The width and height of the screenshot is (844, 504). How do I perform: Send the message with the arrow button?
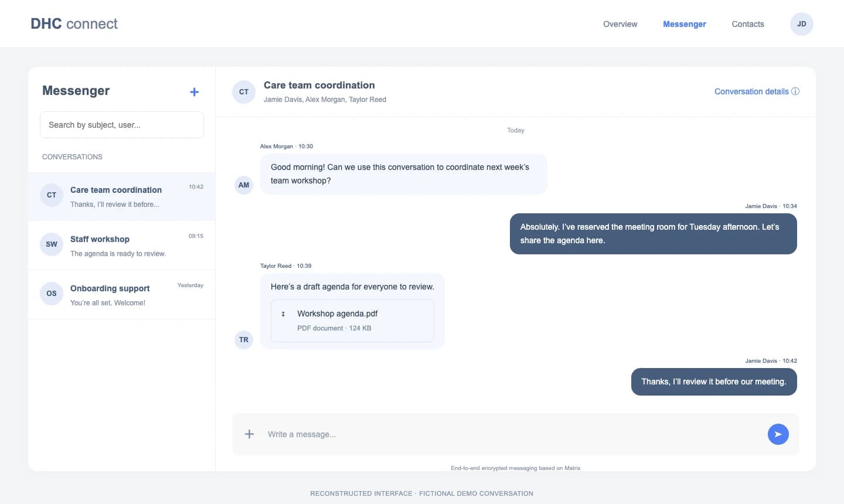(x=778, y=434)
